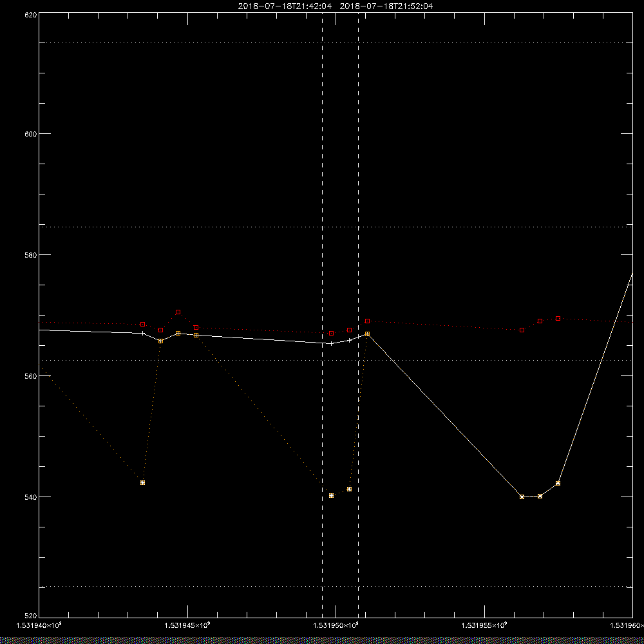Click the 1.531945×10⁹ x-axis label
The width and height of the screenshot is (644, 644).
(x=187, y=625)
